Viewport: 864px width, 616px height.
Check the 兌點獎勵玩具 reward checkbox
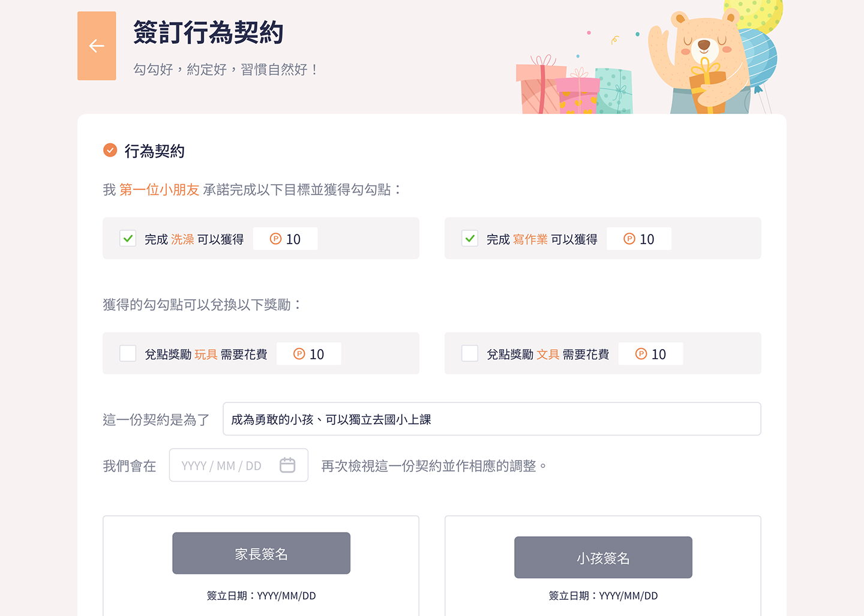(128, 353)
